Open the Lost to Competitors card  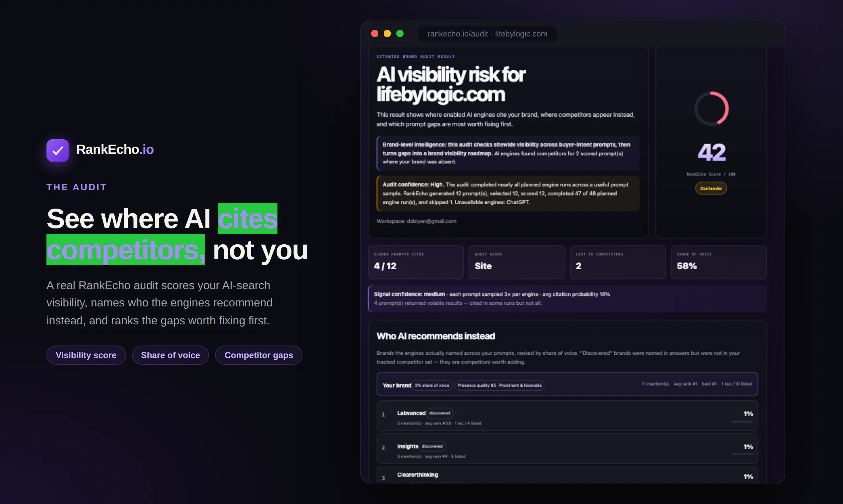click(x=618, y=262)
